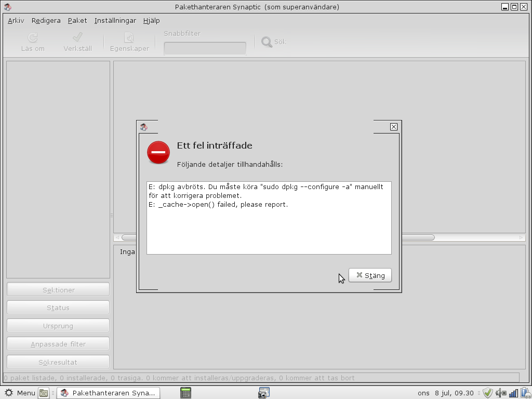Click the Sökresultat button
Image resolution: width=532 pixels, height=399 pixels.
(x=58, y=362)
